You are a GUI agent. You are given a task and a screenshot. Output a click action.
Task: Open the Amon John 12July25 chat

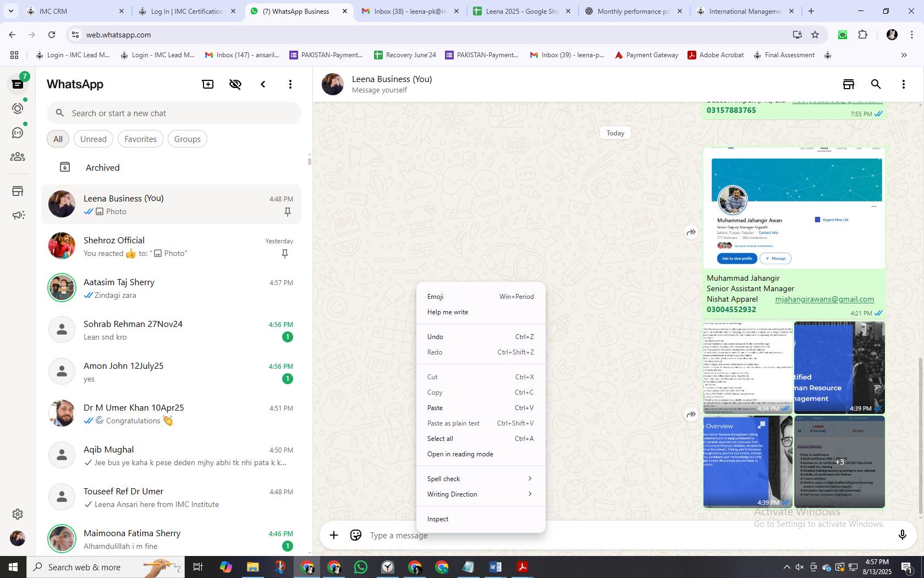172,372
